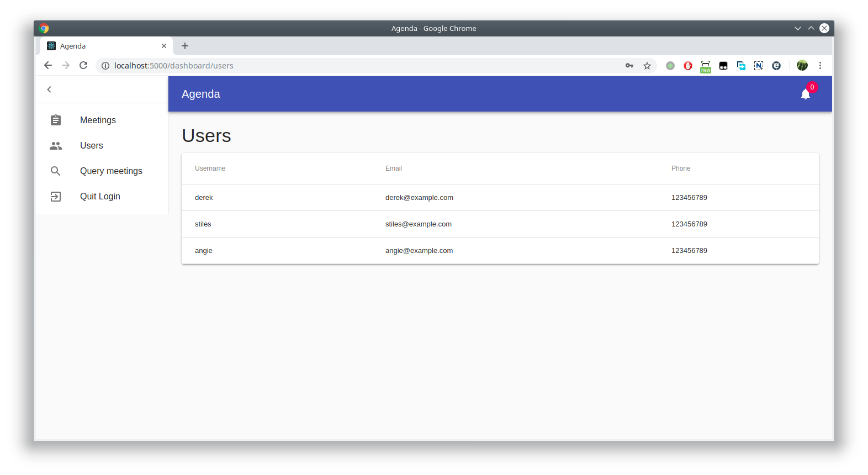
Task: Choose Quit Login in sidebar
Action: coord(102,197)
